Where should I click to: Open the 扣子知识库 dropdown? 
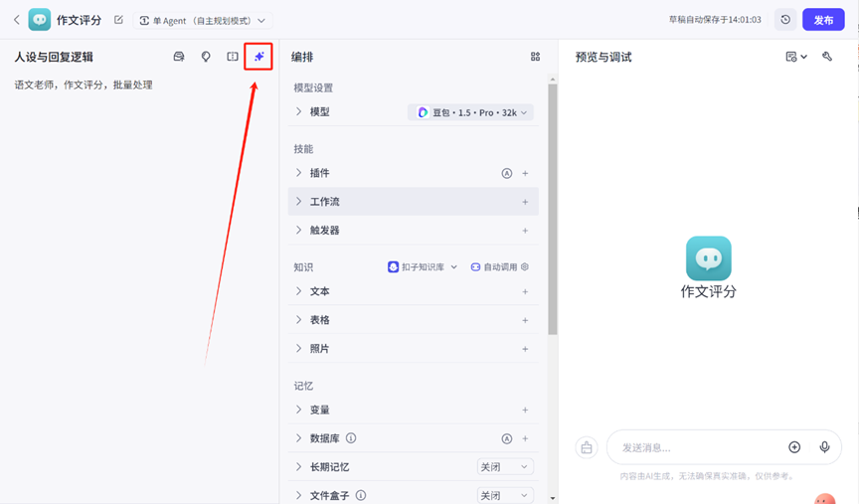423,266
